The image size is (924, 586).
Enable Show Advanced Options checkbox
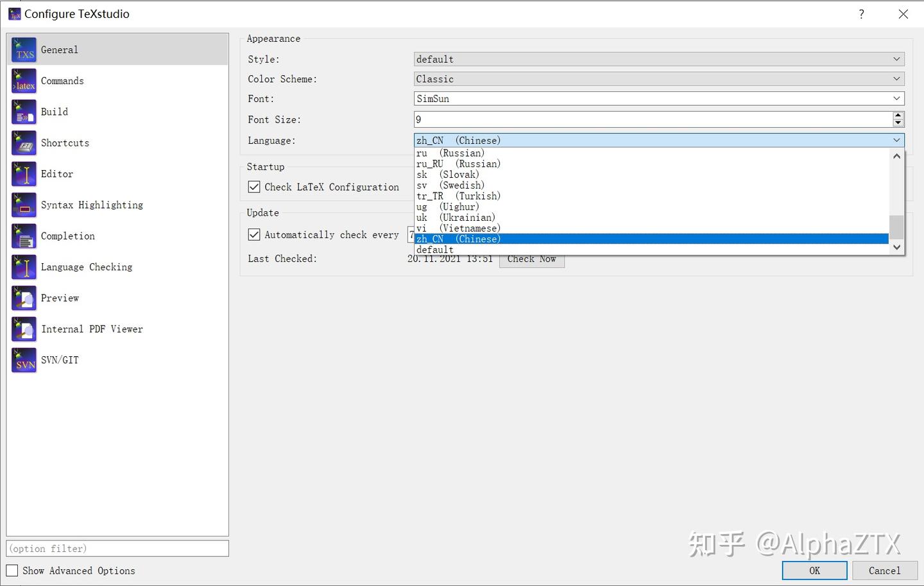click(12, 570)
